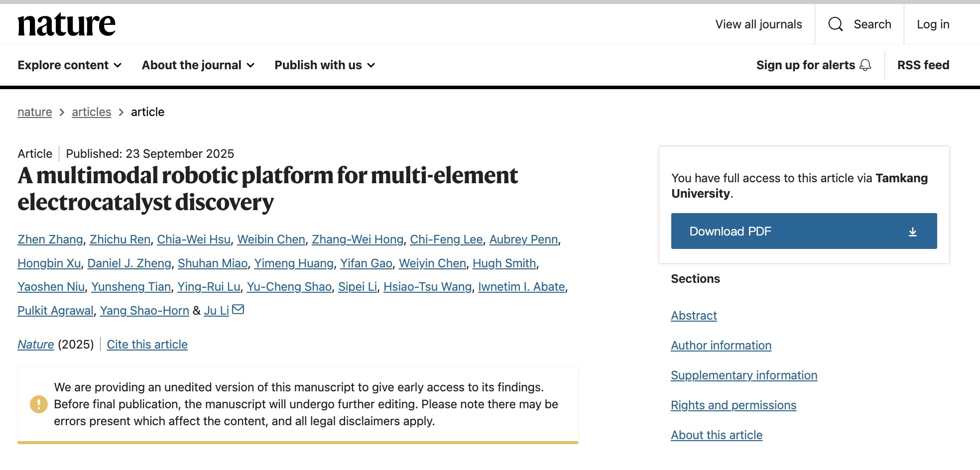Click the Nature logo
The image size is (980, 470).
[x=66, y=24]
